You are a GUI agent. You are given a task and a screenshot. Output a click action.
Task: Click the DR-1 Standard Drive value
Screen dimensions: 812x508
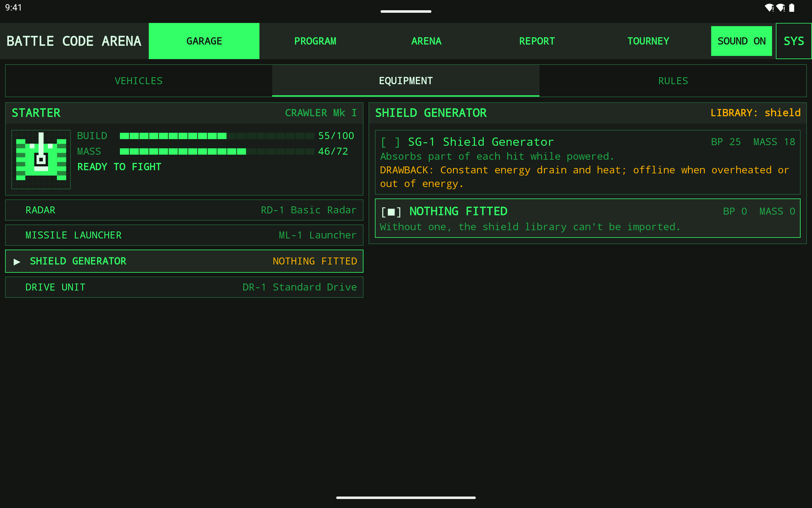pyautogui.click(x=299, y=287)
